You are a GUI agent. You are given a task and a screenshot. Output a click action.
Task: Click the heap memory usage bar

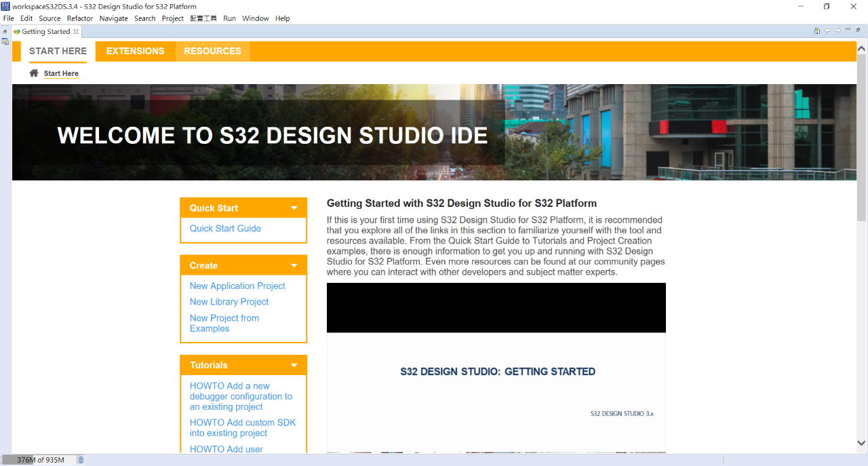click(40, 460)
